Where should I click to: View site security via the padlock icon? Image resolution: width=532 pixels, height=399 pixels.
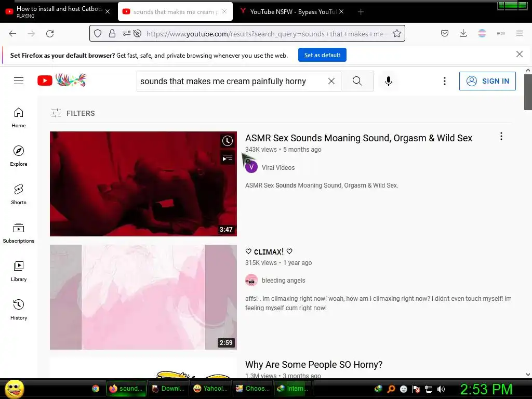112,33
